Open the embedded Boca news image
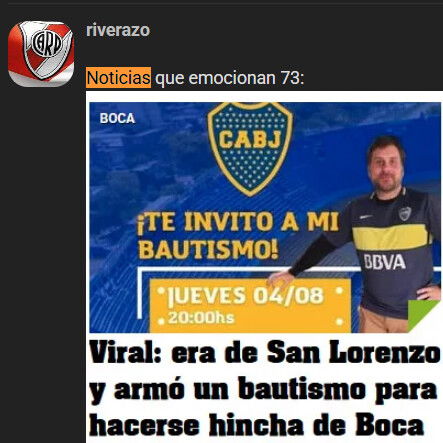Viewport: 443px width, 443px height. click(x=264, y=267)
